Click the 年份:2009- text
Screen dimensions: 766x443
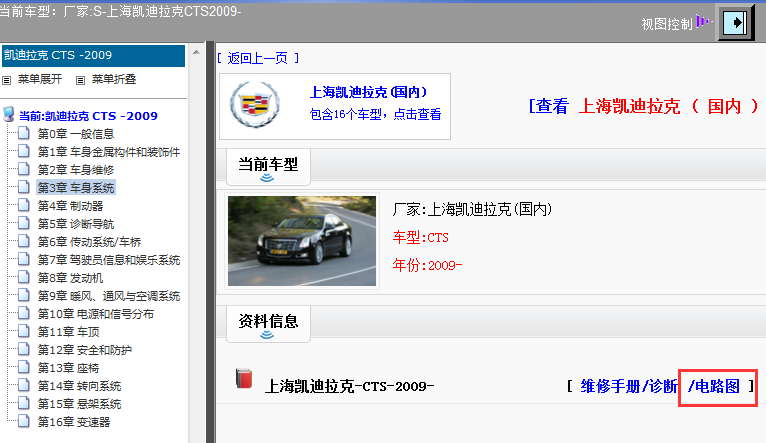427,265
